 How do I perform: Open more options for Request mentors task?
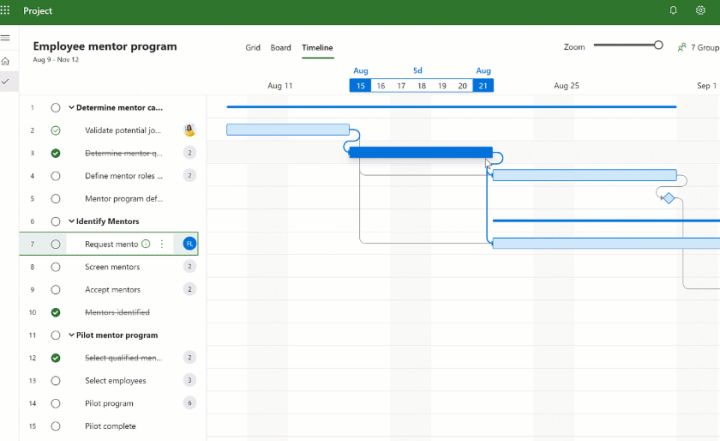tap(162, 244)
